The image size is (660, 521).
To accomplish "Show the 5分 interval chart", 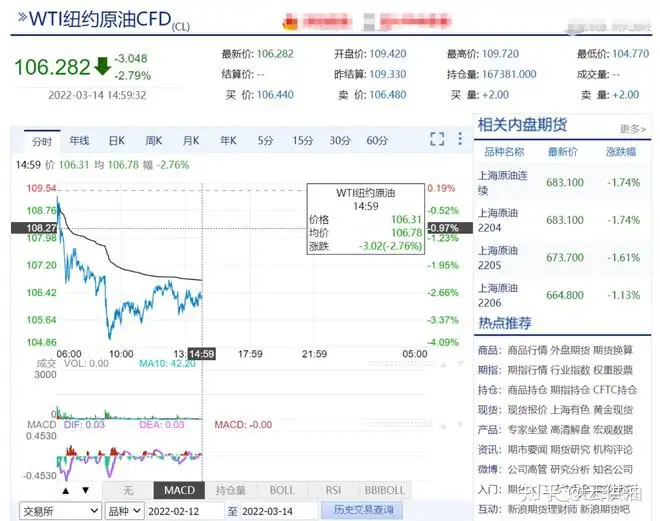I will (x=265, y=141).
